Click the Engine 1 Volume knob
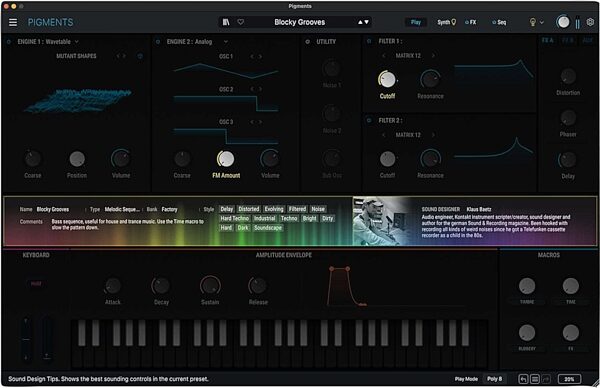Viewport: 600px width, 388px height. 121,159
